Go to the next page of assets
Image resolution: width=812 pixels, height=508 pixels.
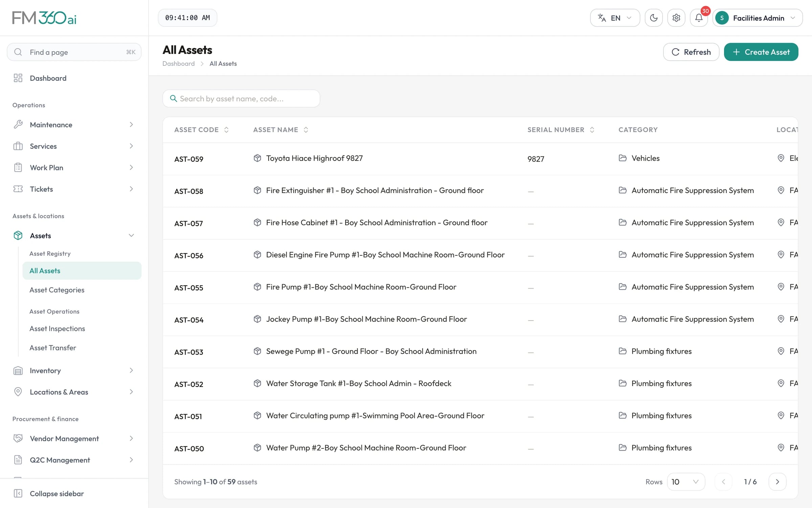[x=777, y=482]
